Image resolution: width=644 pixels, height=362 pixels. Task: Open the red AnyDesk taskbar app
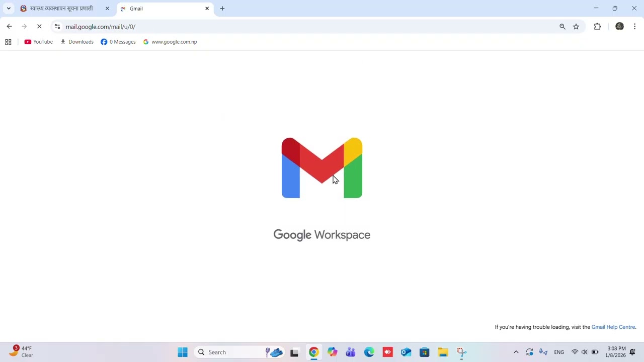(387, 352)
